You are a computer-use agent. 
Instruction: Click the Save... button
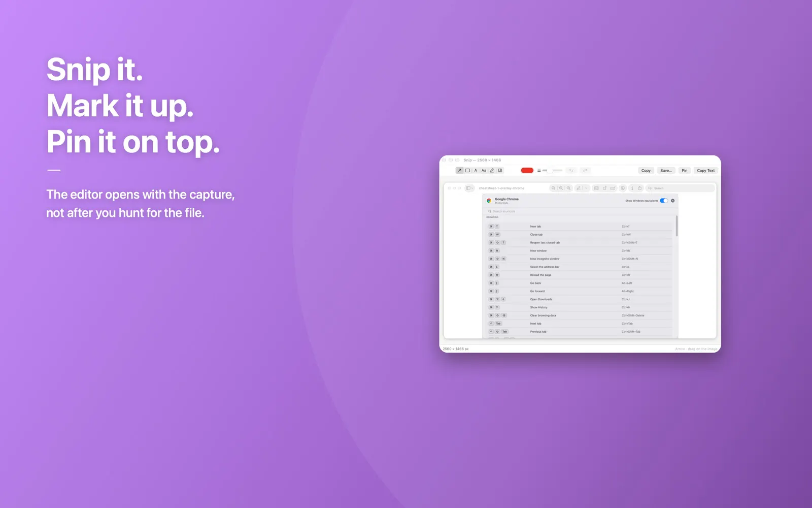click(x=666, y=171)
